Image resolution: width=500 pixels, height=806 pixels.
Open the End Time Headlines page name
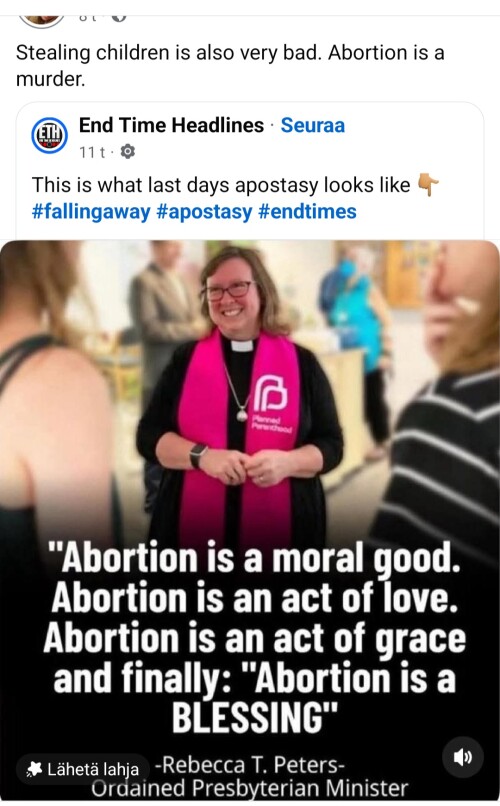click(171, 125)
